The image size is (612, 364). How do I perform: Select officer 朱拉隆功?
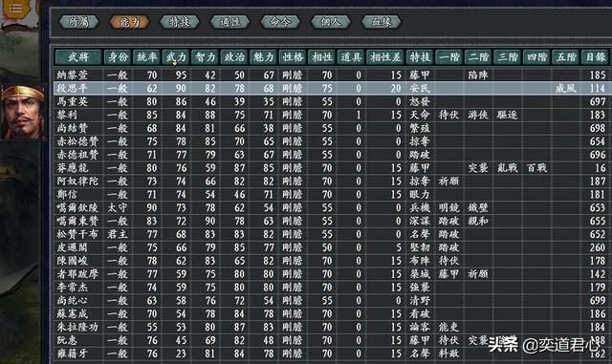tap(77, 328)
